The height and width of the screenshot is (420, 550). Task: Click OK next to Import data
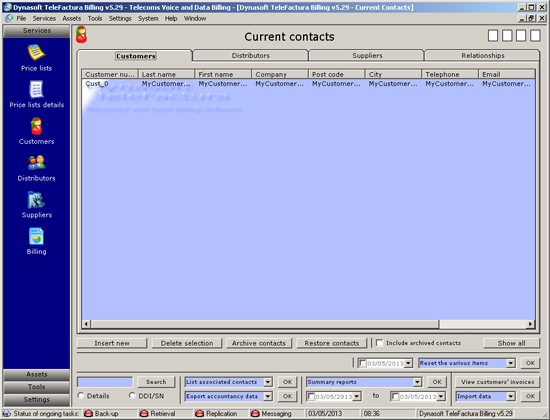(x=530, y=396)
